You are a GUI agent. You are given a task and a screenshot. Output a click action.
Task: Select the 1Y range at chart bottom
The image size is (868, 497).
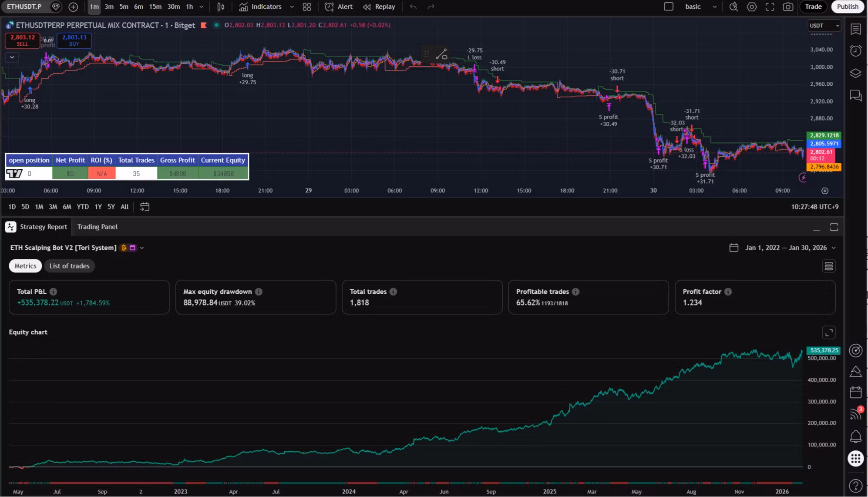point(98,207)
